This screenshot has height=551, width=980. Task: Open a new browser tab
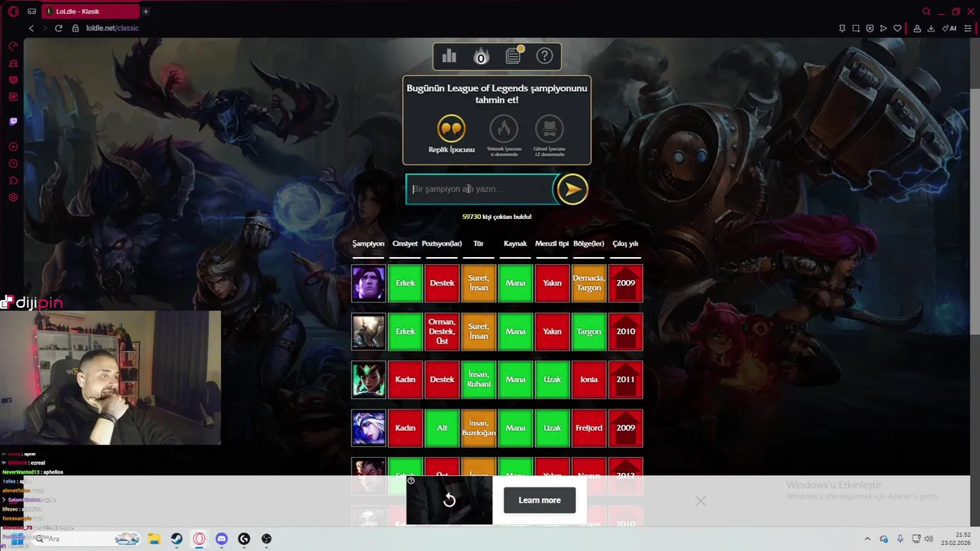click(145, 11)
